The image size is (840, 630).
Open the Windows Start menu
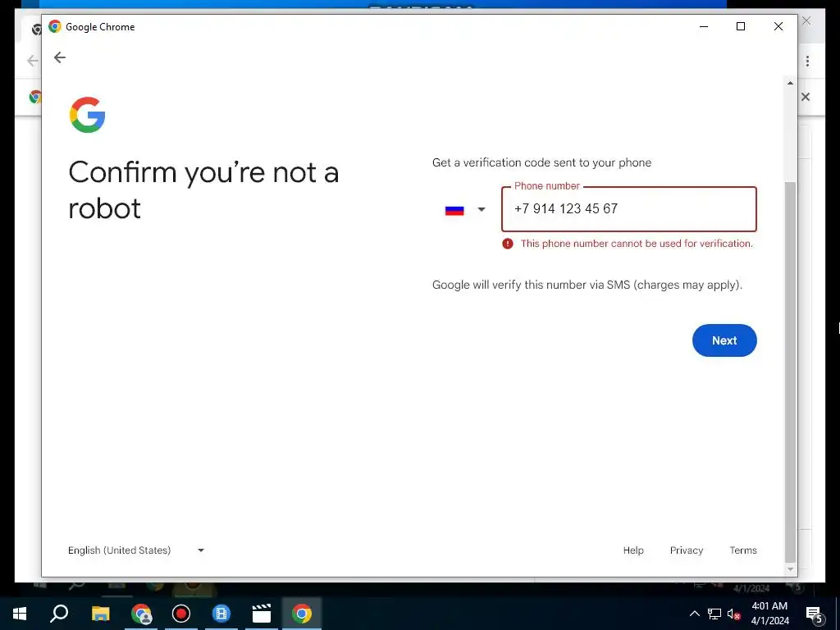(20, 614)
